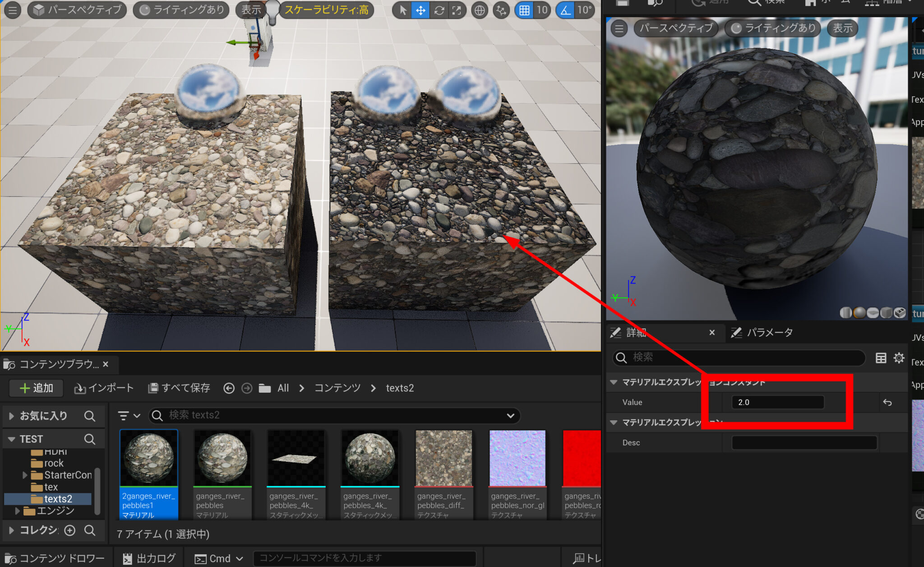
Task: Click the 追加 button to add content
Action: 36,388
